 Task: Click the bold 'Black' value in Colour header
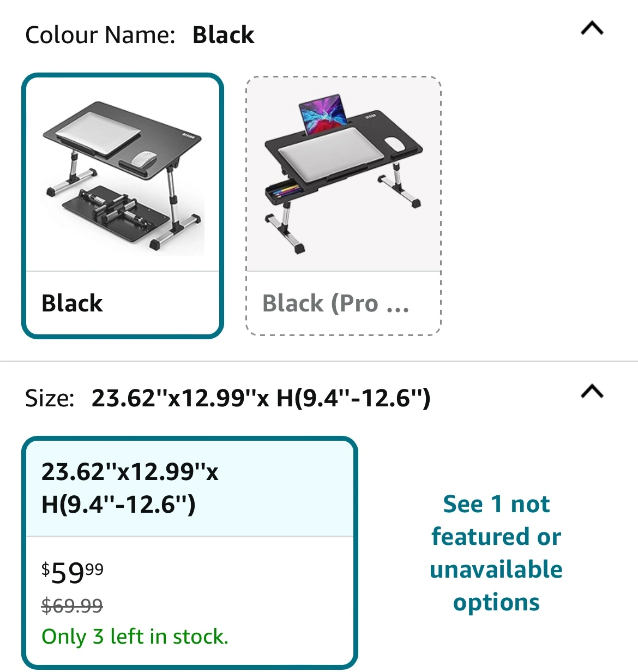[223, 35]
